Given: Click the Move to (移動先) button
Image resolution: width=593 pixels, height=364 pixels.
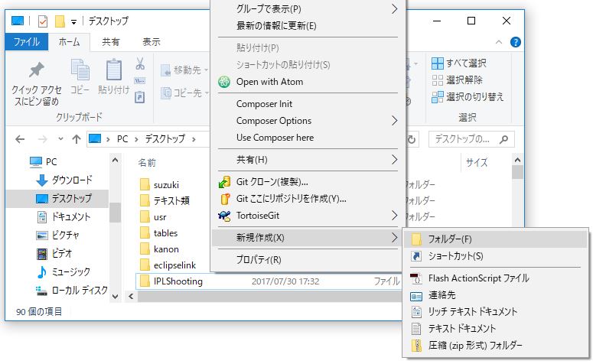Looking at the screenshot, I should [185, 70].
